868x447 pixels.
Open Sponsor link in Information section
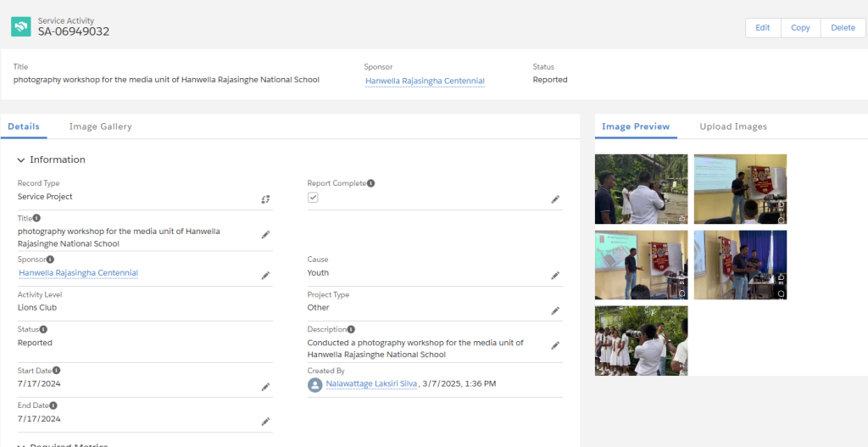(79, 273)
